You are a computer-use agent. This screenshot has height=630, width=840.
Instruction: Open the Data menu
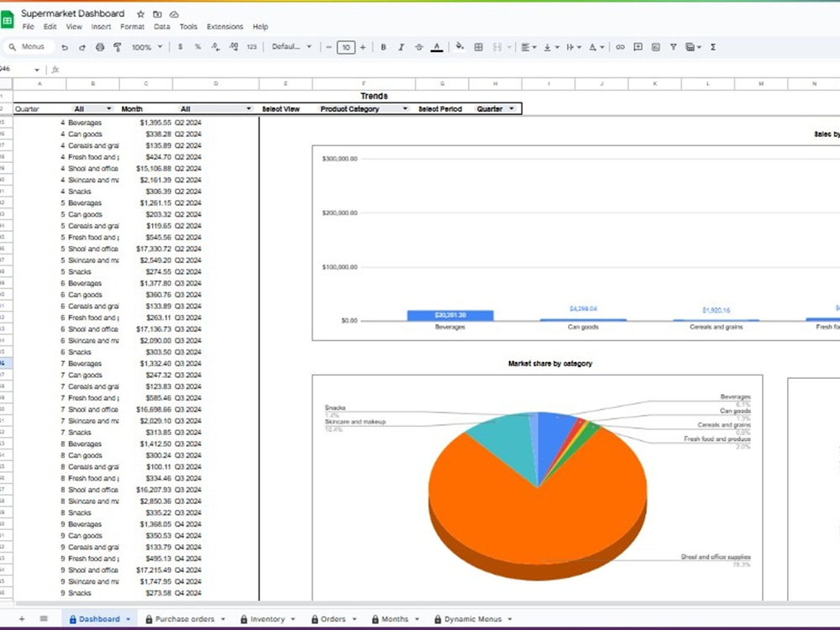(x=161, y=26)
